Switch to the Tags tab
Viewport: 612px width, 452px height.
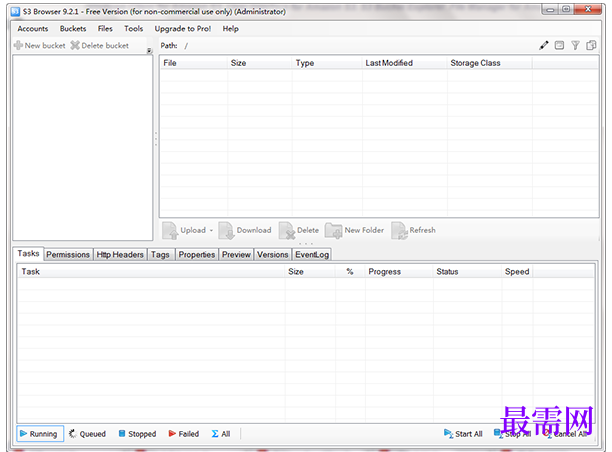pos(160,254)
